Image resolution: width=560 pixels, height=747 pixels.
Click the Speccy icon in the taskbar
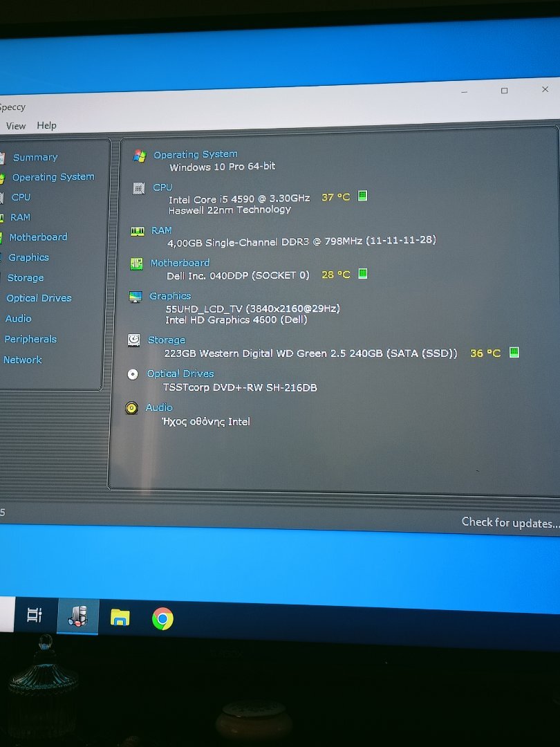click(78, 616)
